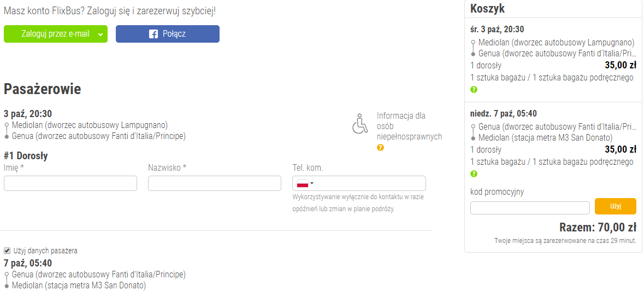Viewport: 644px width, 296px height.
Task: Click Zaloguj przez e-mail button
Action: tap(56, 34)
